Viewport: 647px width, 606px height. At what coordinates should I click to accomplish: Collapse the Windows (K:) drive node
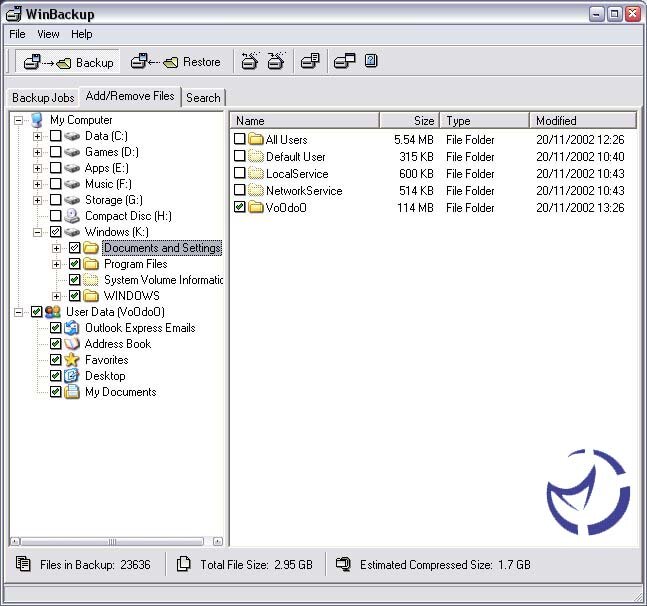37,232
